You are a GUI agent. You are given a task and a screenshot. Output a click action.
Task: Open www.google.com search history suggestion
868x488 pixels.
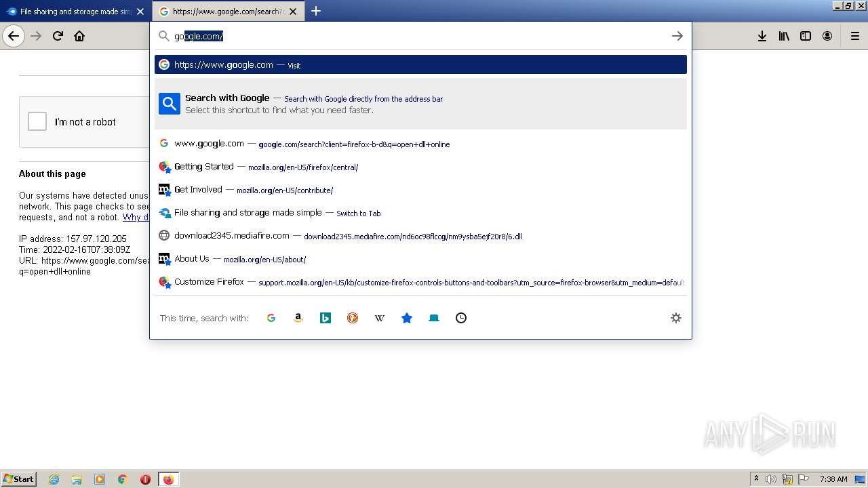pos(420,144)
